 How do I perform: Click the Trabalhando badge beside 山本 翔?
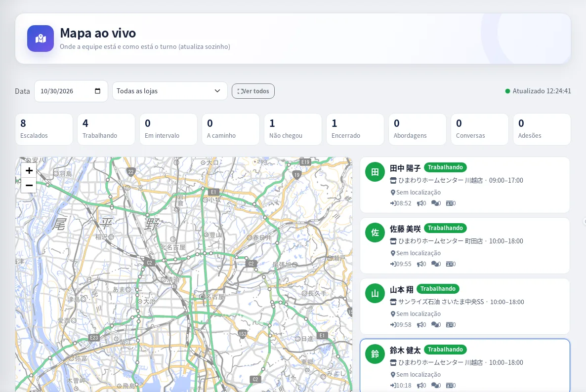point(438,289)
